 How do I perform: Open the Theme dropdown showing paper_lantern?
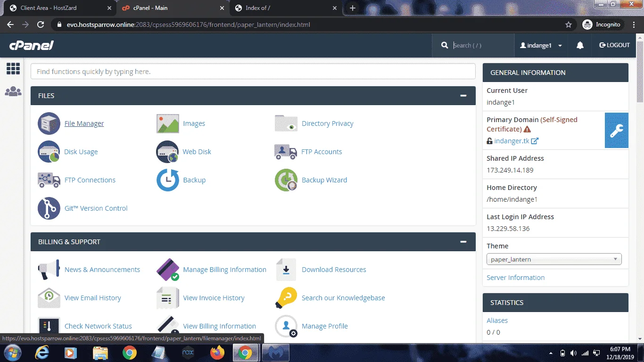554,259
